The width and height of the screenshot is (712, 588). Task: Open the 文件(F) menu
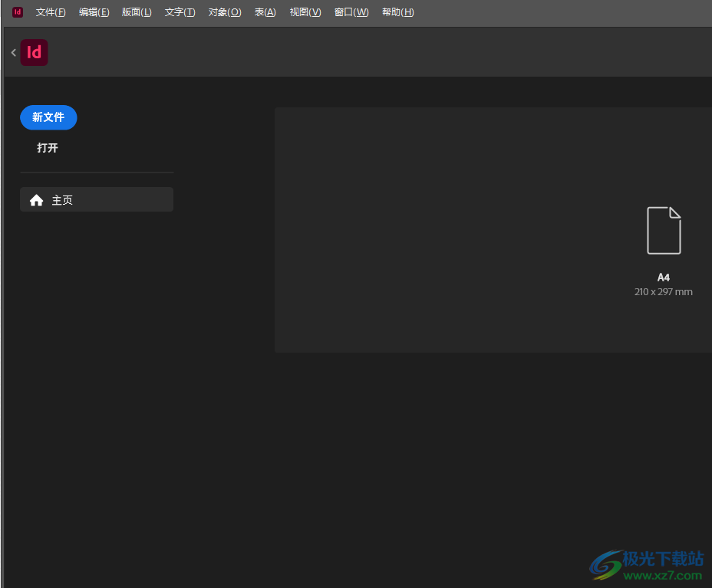[51, 12]
